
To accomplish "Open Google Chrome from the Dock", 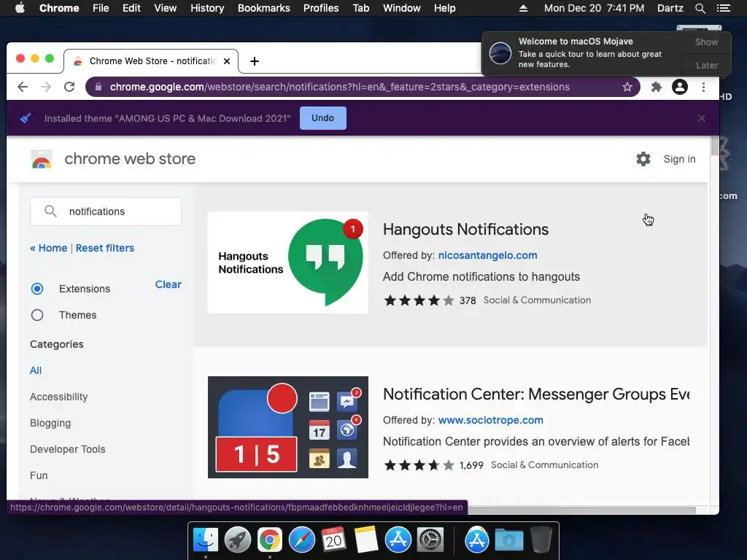I will pos(270,540).
